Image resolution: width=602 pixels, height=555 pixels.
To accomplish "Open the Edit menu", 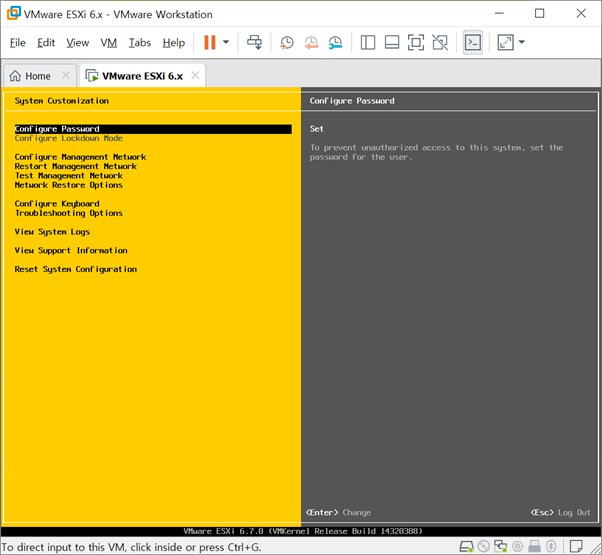I will [46, 43].
